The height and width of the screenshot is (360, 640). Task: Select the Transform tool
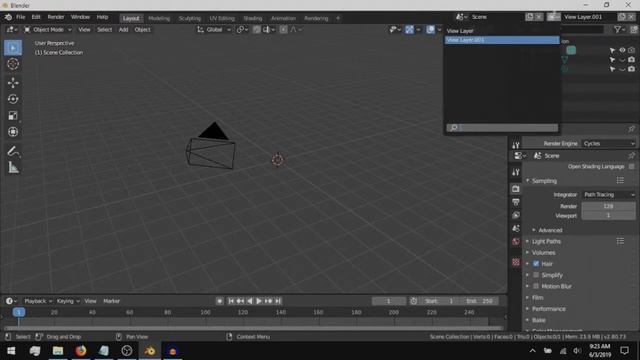pyautogui.click(x=13, y=132)
